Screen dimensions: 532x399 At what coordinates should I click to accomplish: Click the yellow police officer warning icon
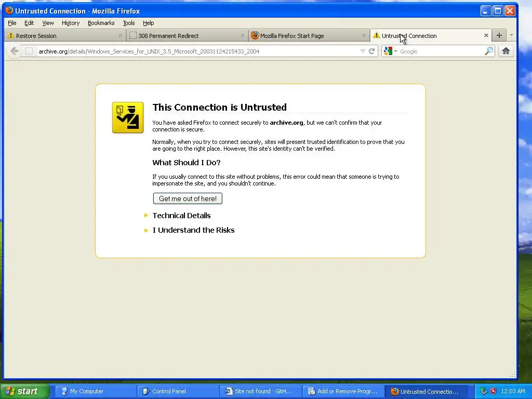click(x=128, y=117)
